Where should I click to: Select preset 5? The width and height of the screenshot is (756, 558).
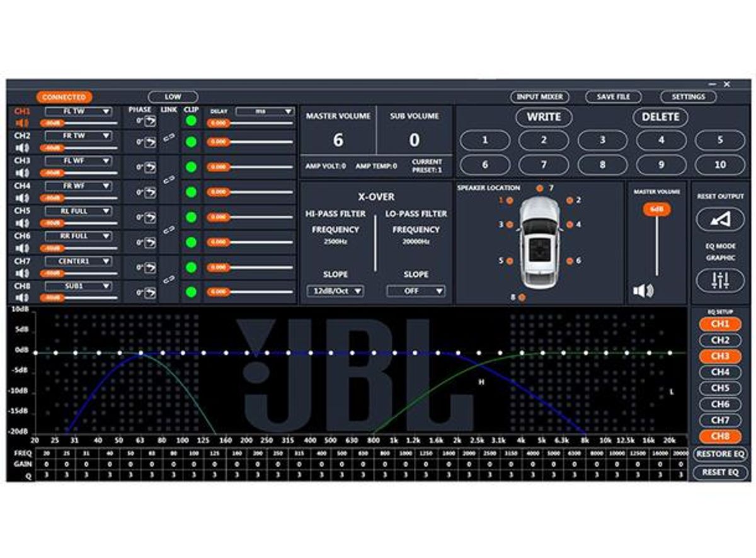(719, 140)
